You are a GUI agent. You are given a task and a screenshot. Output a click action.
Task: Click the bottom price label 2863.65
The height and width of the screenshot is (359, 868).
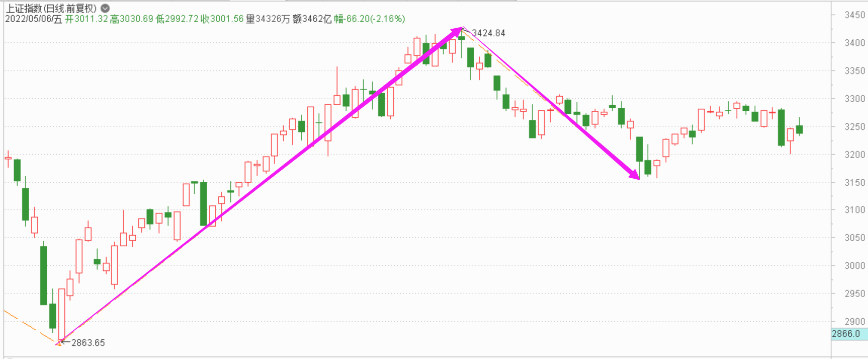tap(88, 343)
